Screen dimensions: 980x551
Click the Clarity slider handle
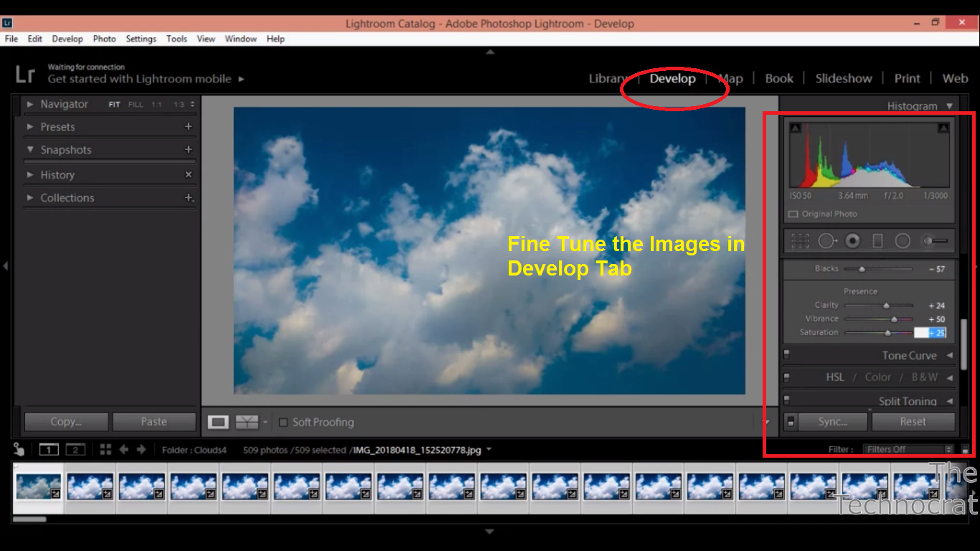[886, 305]
